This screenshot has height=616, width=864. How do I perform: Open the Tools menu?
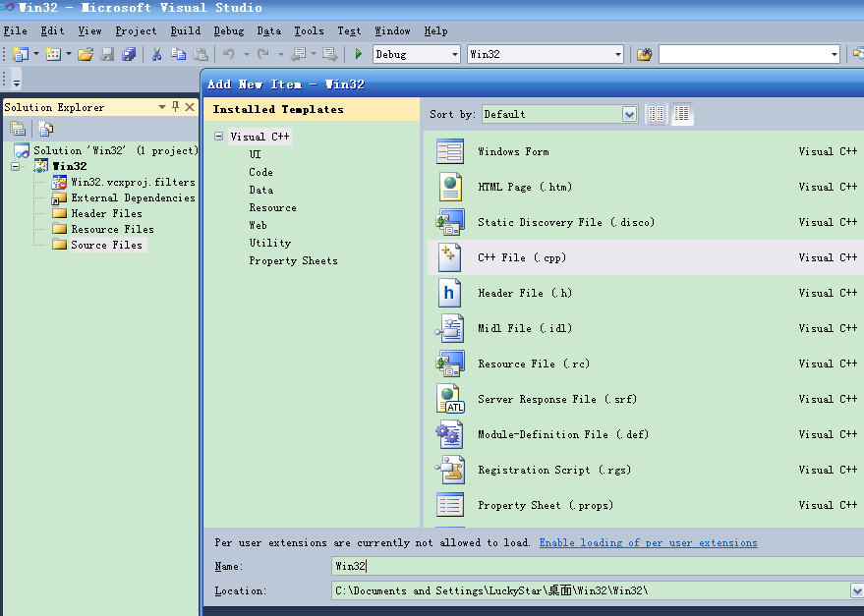pyautogui.click(x=309, y=30)
